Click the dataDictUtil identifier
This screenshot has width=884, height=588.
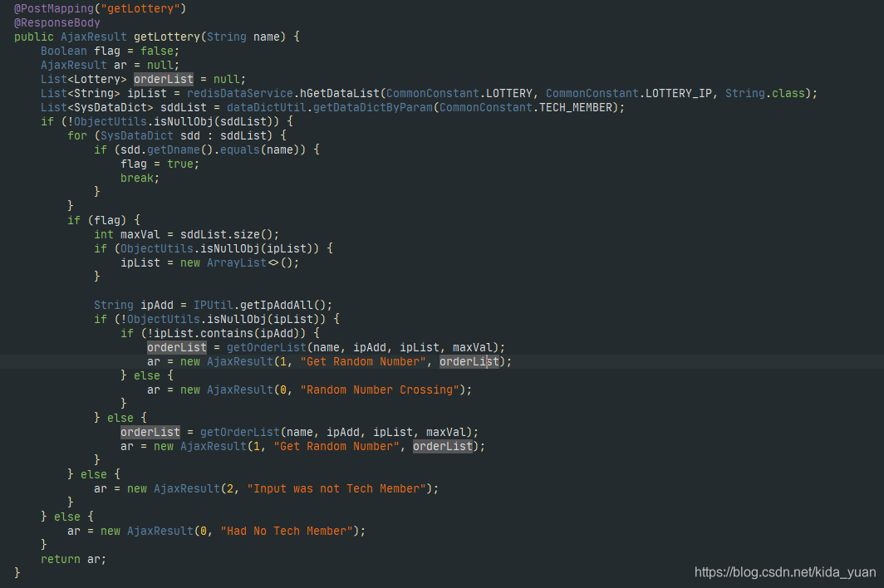pyautogui.click(x=266, y=107)
